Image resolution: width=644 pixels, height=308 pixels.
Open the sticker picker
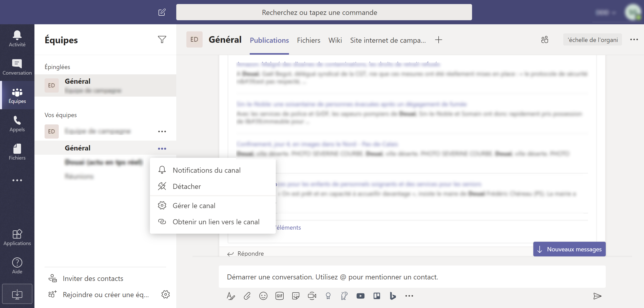[296, 296]
